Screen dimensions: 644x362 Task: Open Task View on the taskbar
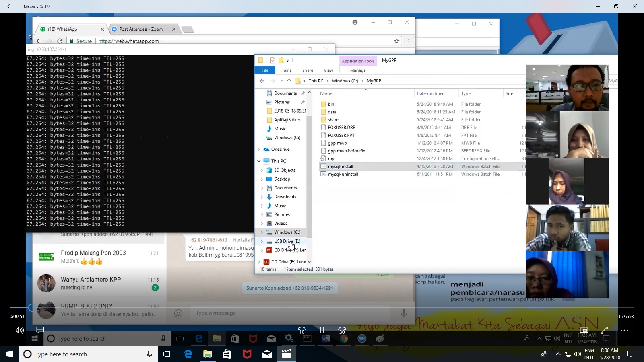click(x=167, y=354)
